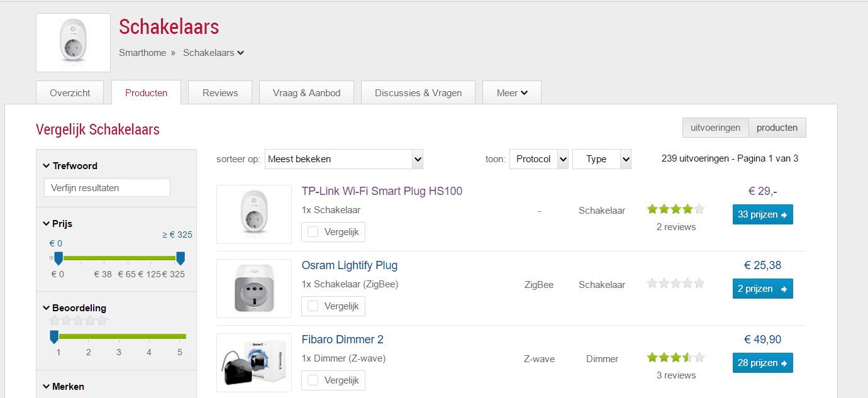Select the uitvoeringen view button
Viewport: 868px width, 398px height.
[x=716, y=128]
